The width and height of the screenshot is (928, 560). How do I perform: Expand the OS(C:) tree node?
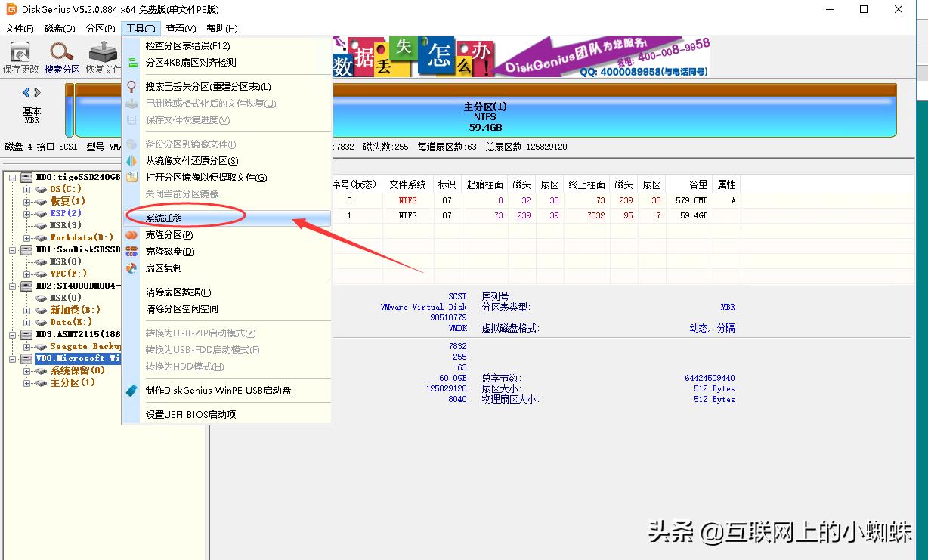point(26,190)
